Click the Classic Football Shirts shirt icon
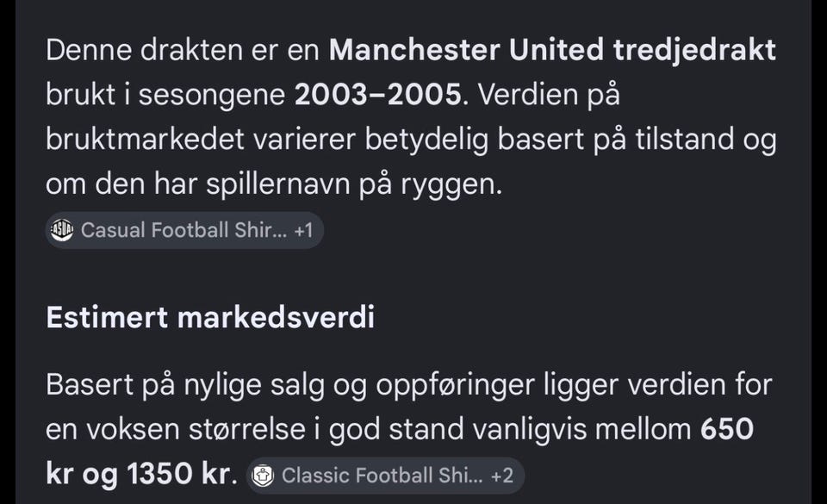This screenshot has width=827, height=504. [x=263, y=476]
